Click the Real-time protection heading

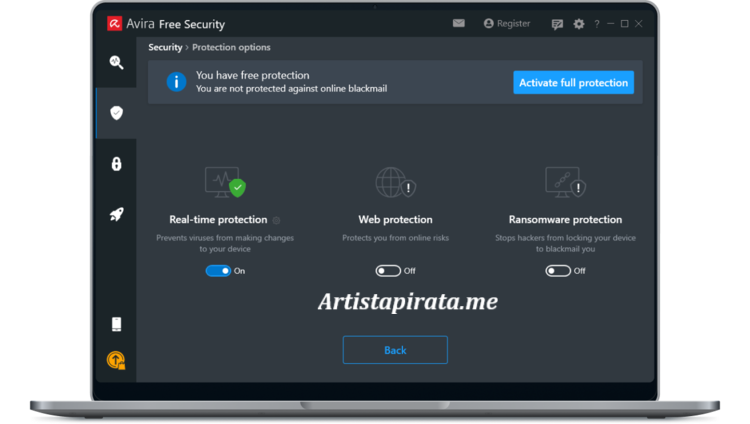point(218,220)
